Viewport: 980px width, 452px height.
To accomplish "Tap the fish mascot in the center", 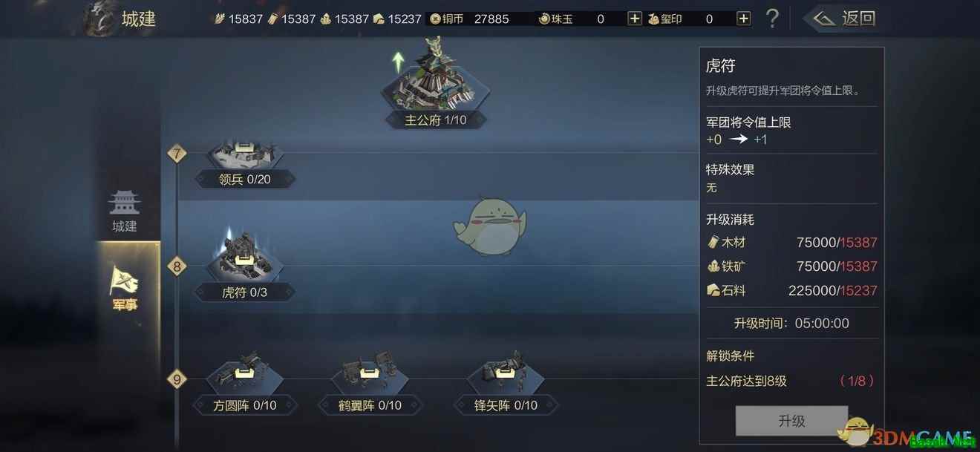I will pyautogui.click(x=489, y=226).
